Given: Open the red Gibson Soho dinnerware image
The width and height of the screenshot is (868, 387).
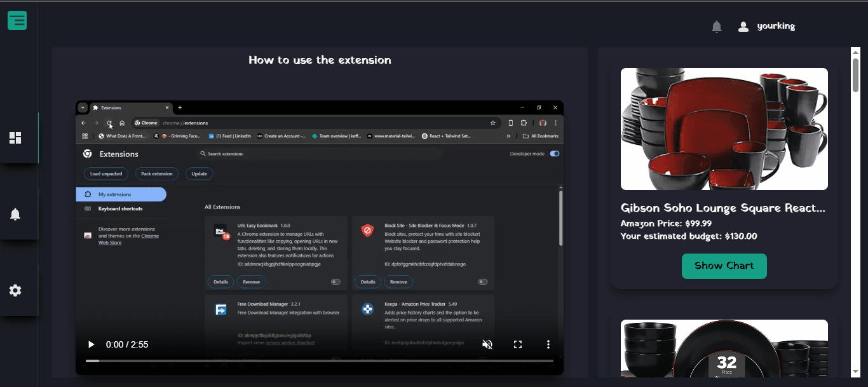Looking at the screenshot, I should coord(724,129).
